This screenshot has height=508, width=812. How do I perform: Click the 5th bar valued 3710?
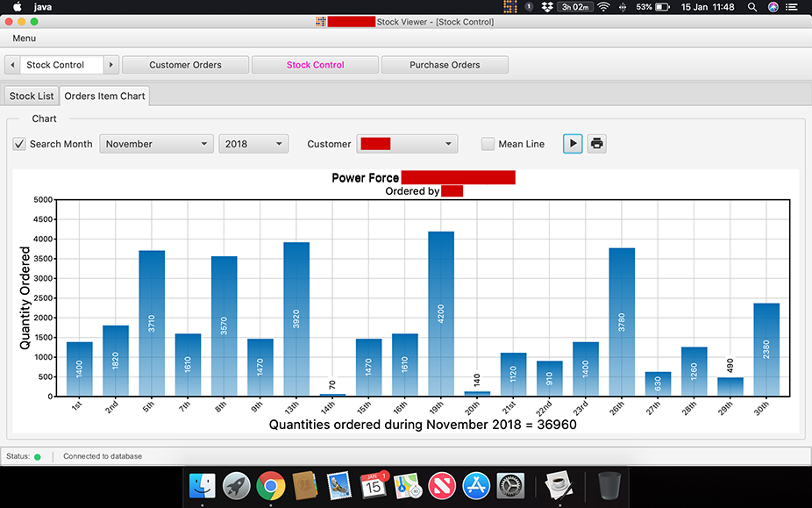(152, 324)
